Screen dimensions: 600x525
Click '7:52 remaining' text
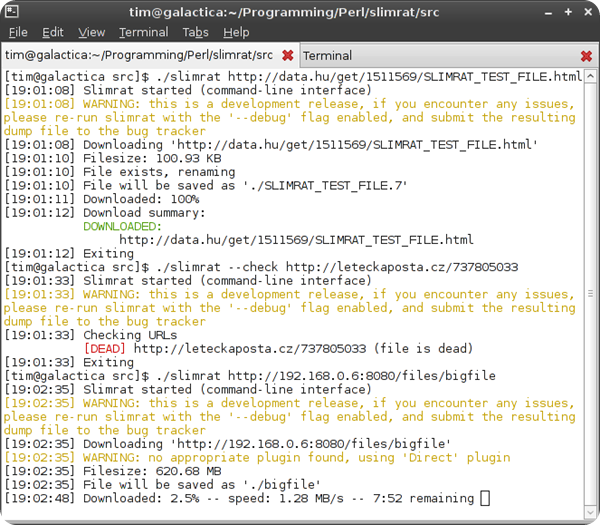pos(423,498)
